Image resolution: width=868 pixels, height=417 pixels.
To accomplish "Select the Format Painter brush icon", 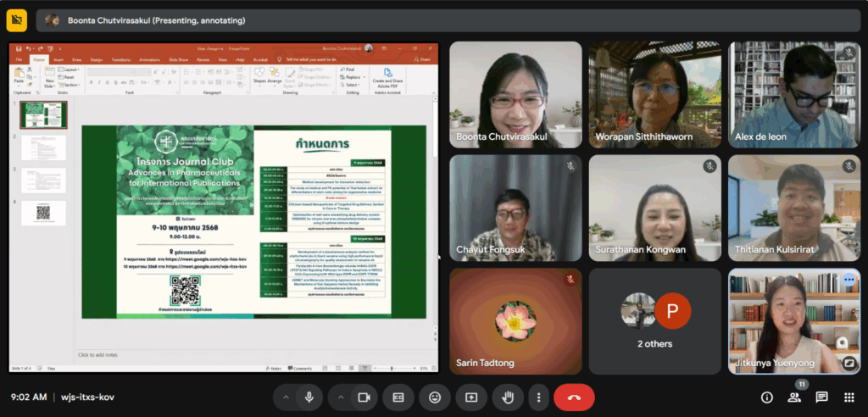I will pos(30,85).
